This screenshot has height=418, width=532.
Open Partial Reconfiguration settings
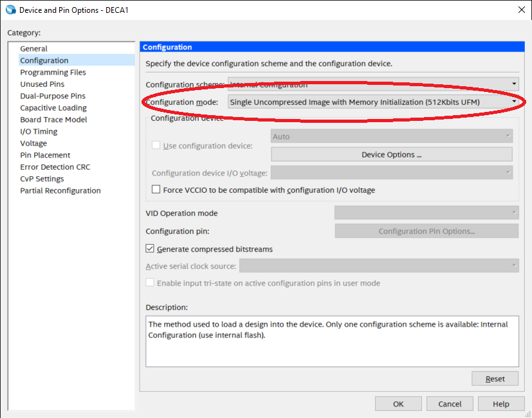tap(60, 190)
